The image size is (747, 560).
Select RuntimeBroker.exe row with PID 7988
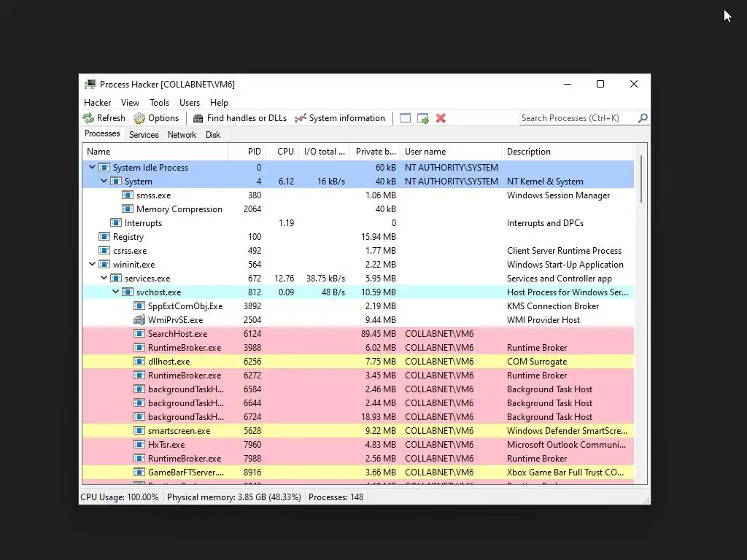[357, 459]
